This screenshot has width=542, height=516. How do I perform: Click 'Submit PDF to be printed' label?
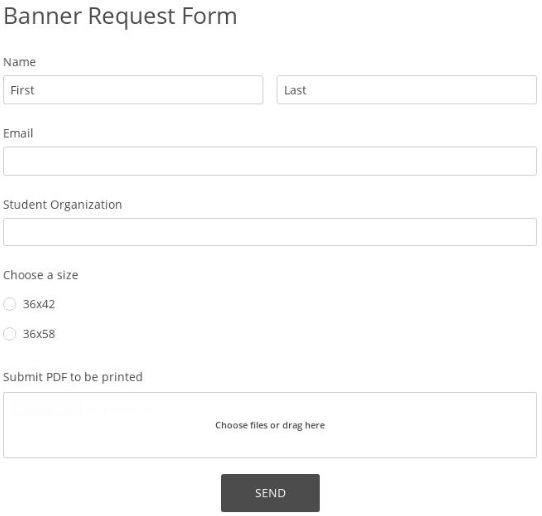pyautogui.click(x=73, y=377)
